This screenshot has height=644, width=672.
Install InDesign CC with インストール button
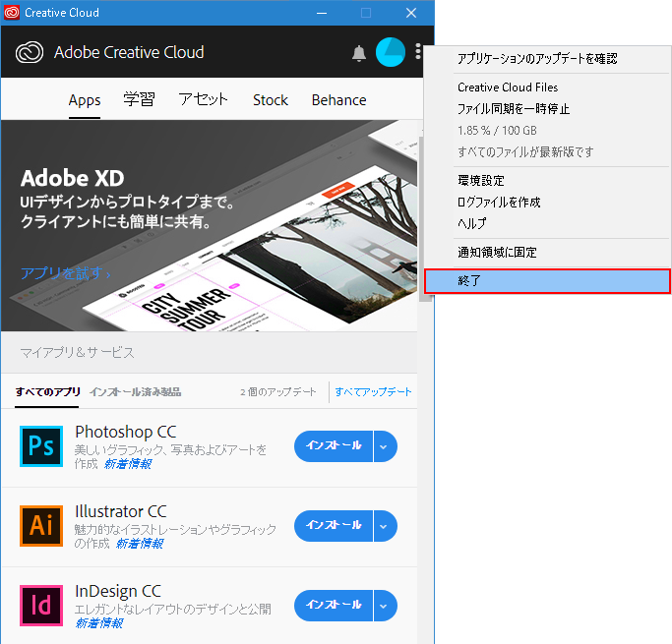click(x=334, y=606)
